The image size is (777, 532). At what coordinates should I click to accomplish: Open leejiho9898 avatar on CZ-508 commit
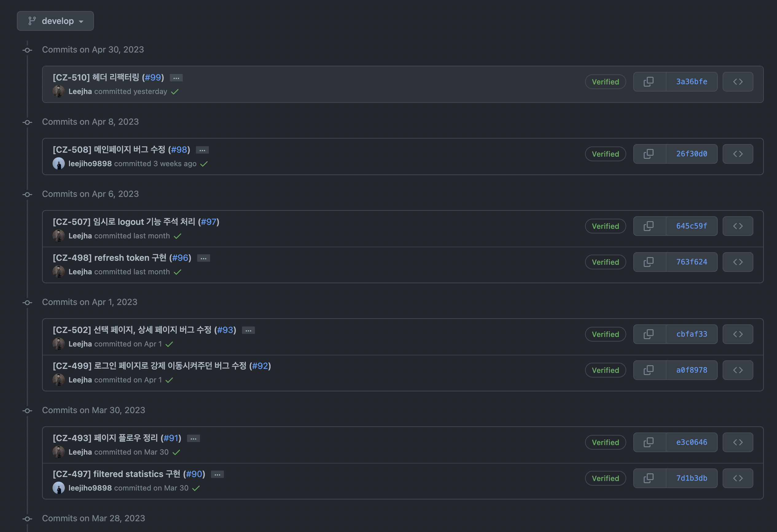pos(59,163)
